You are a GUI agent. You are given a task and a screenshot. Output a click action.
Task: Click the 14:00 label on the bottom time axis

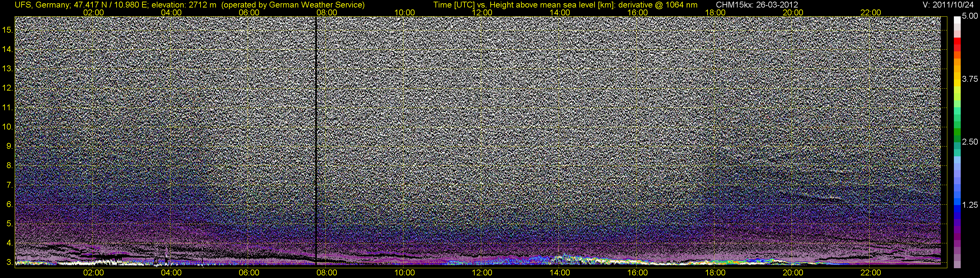click(x=560, y=273)
